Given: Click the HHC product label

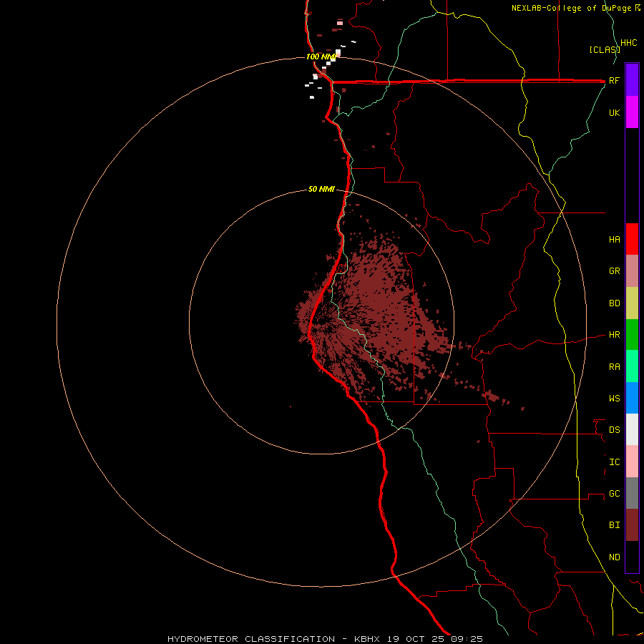Looking at the screenshot, I should pos(628,43).
